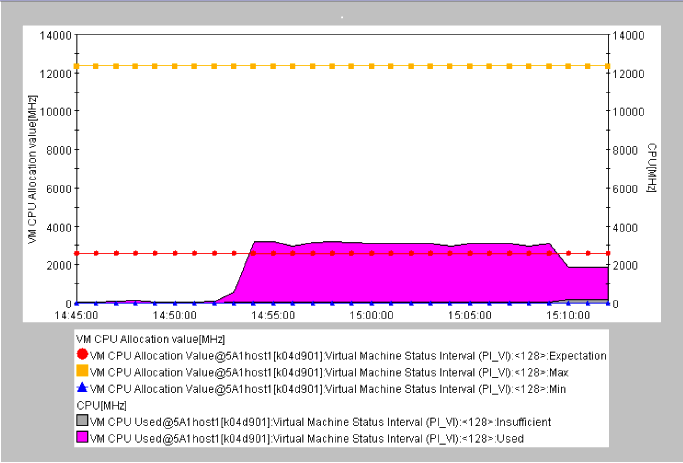Image resolution: width=683 pixels, height=463 pixels.
Task: Click the right axis 14000 label
Action: point(628,36)
